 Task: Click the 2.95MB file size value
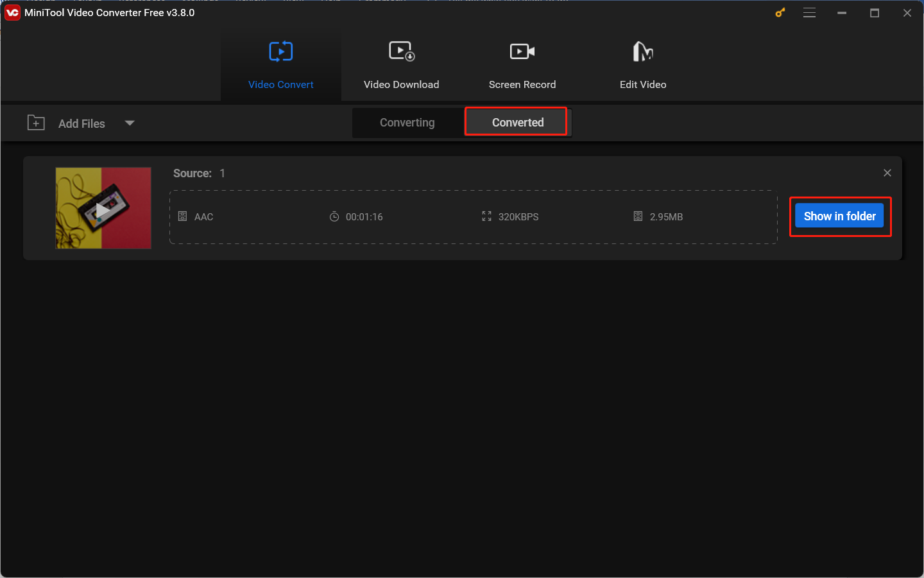[667, 217]
